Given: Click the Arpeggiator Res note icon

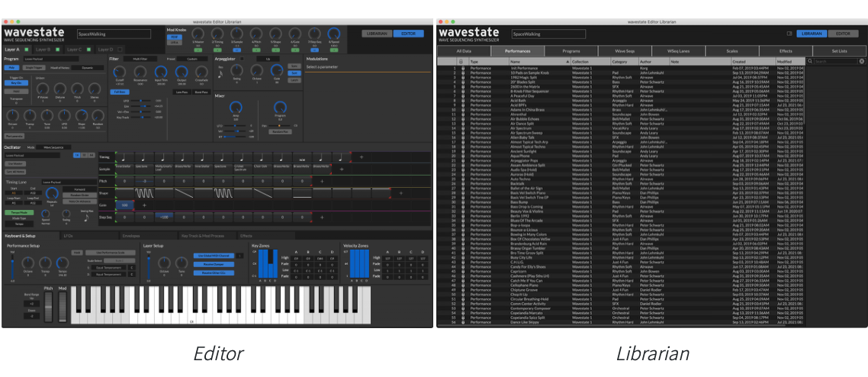Looking at the screenshot, I should click(220, 73).
